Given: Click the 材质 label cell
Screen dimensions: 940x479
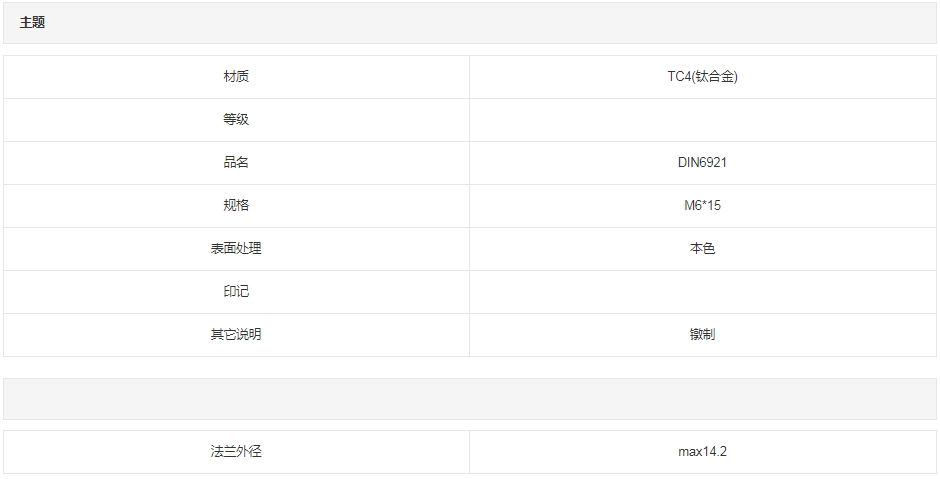Looking at the screenshot, I should coord(236,77).
